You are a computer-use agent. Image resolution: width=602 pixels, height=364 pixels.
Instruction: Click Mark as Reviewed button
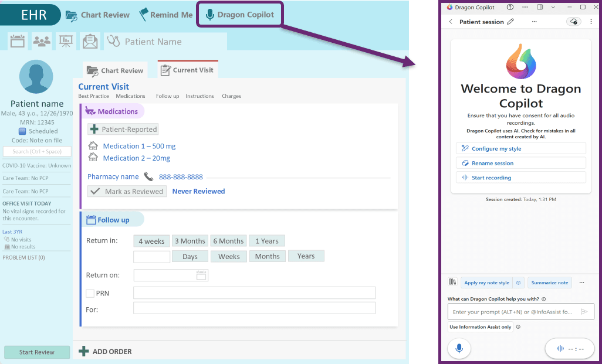tap(127, 191)
